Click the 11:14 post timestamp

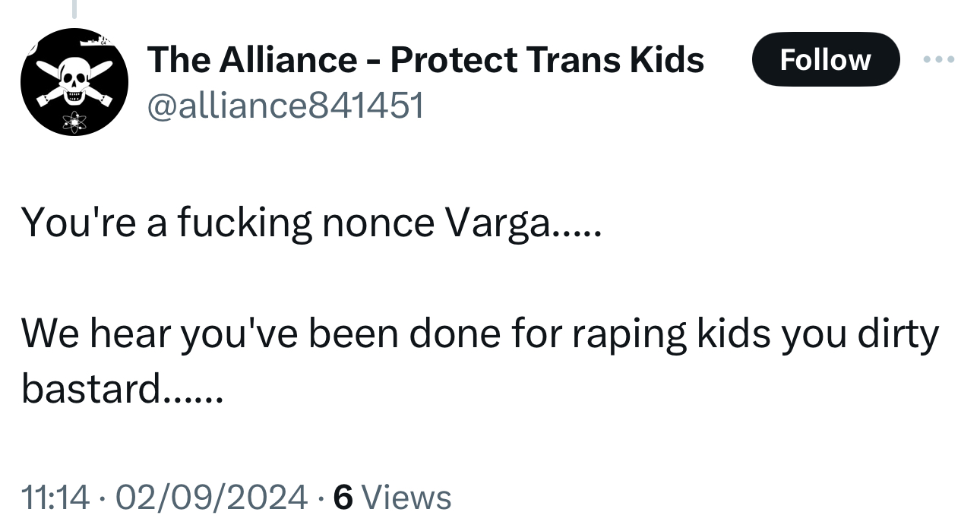pos(55,498)
